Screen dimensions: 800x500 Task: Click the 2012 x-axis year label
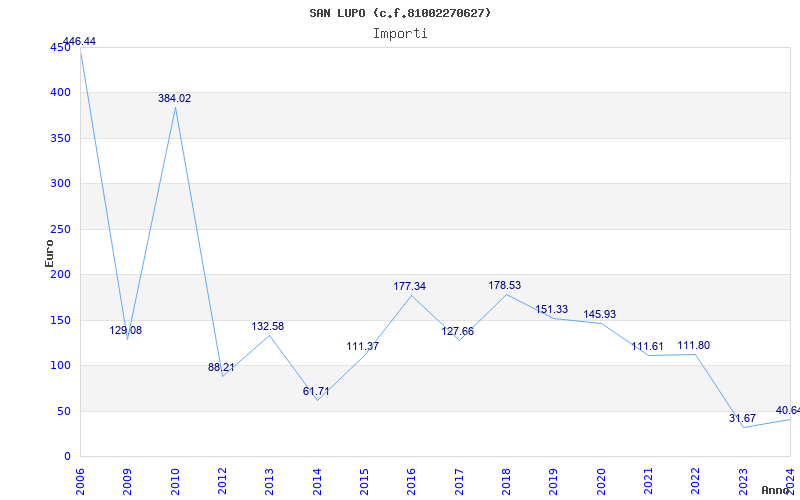222,482
